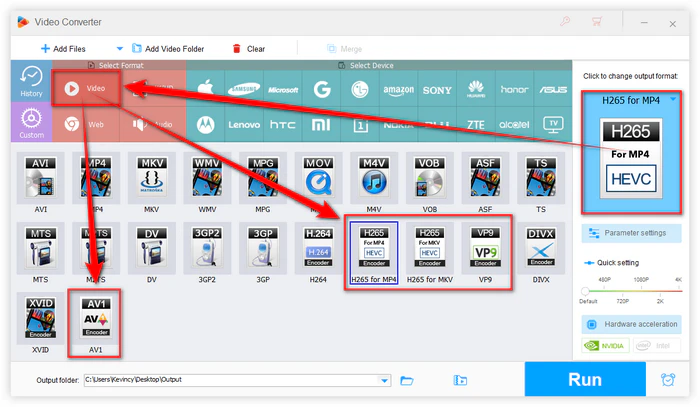Open the H265 for MP4 output format preview
700x407 pixels.
coord(631,158)
